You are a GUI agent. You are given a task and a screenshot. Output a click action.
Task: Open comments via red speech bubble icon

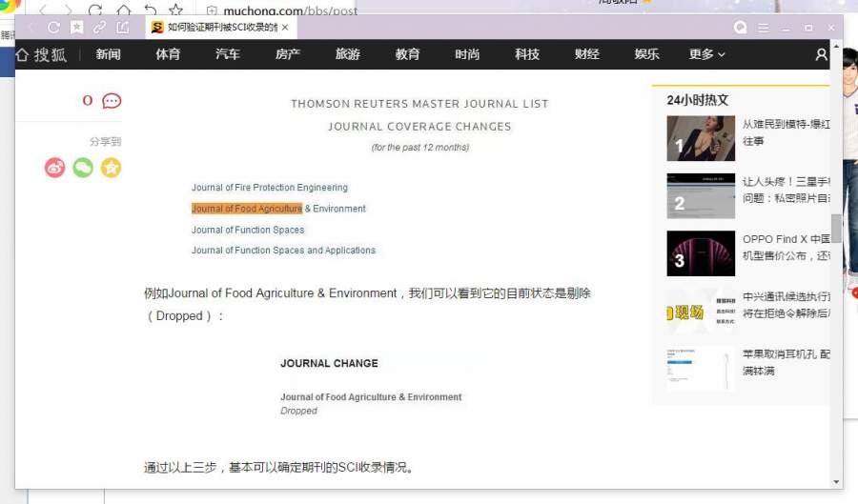112,101
